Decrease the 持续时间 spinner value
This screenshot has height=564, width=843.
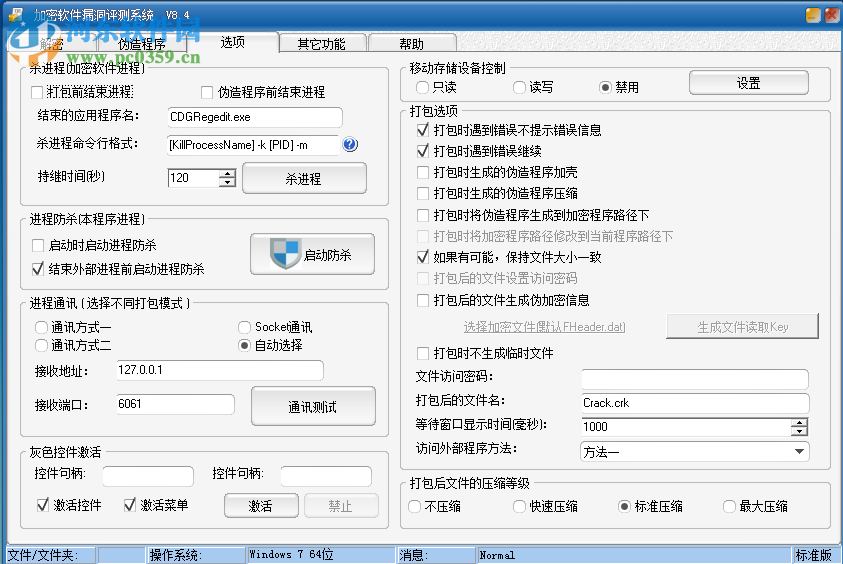point(227,182)
